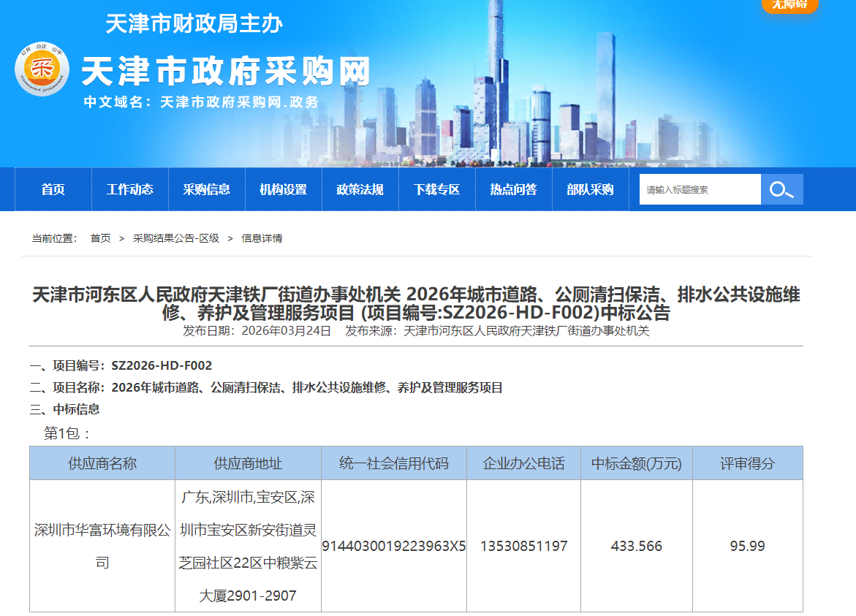Click the 首页 breadcrumb link

click(x=100, y=238)
